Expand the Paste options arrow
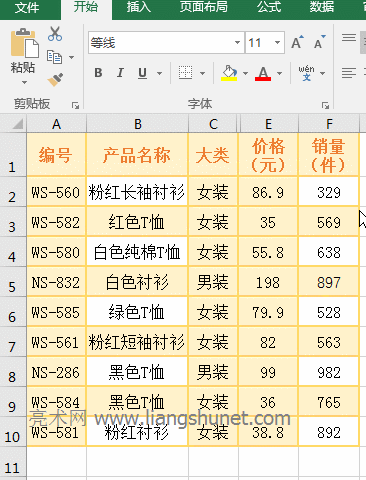This screenshot has height=480, width=366. click(x=24, y=82)
